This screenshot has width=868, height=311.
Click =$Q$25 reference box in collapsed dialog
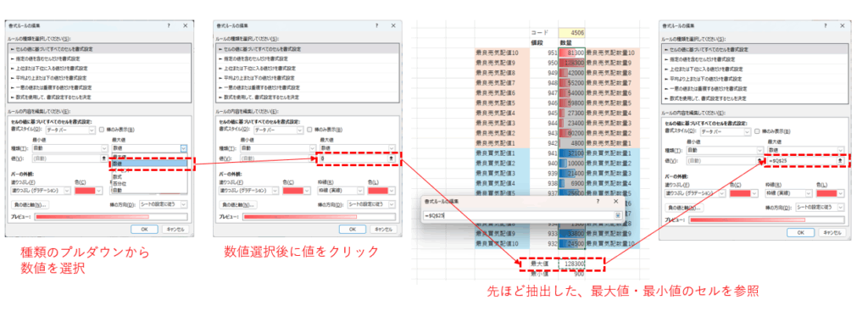(519, 215)
